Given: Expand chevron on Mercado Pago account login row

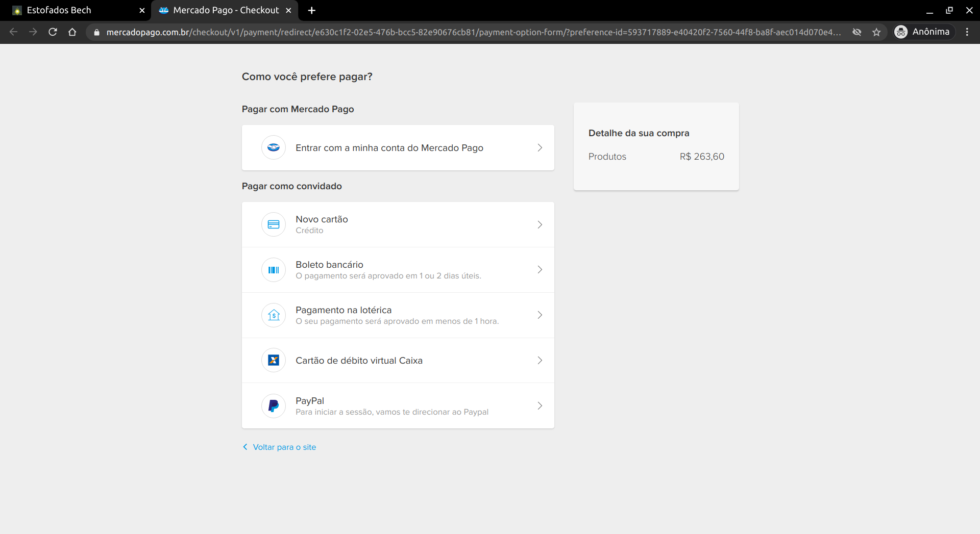Looking at the screenshot, I should pyautogui.click(x=540, y=147).
